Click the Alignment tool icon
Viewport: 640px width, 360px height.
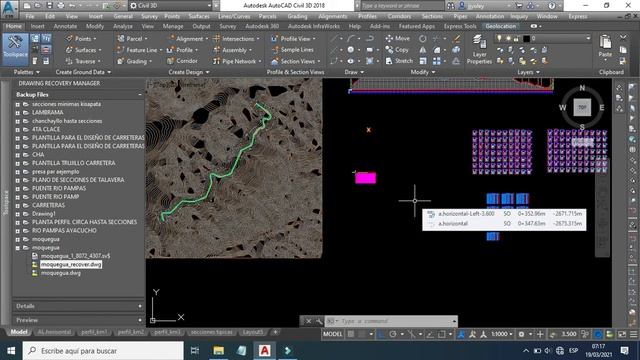[x=171, y=39]
